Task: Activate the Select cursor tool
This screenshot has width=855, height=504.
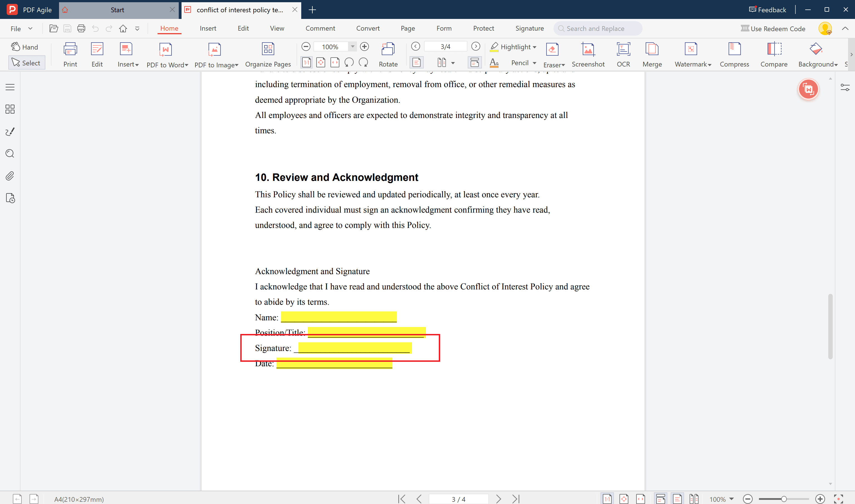Action: coord(26,63)
